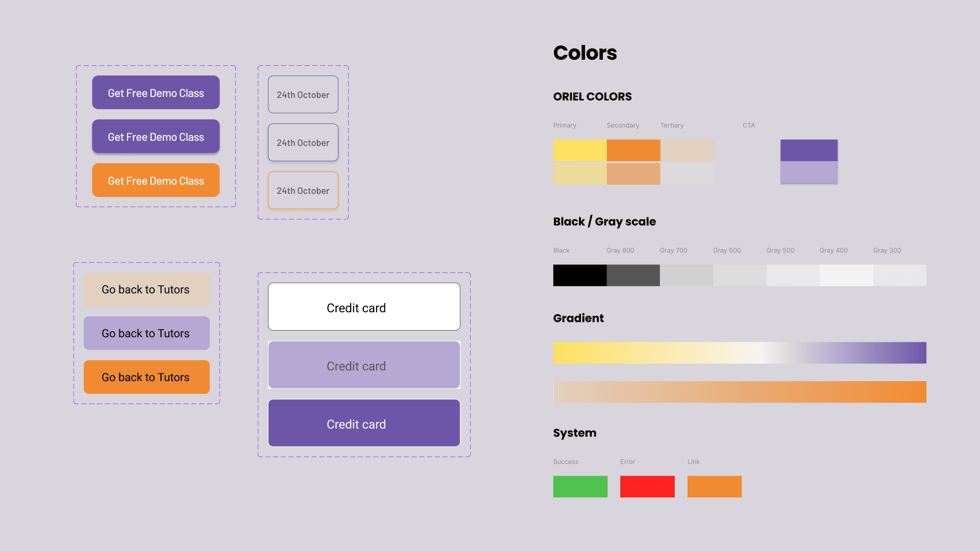Click the orange Go back to Tutors button
The image size is (980, 551).
[146, 377]
